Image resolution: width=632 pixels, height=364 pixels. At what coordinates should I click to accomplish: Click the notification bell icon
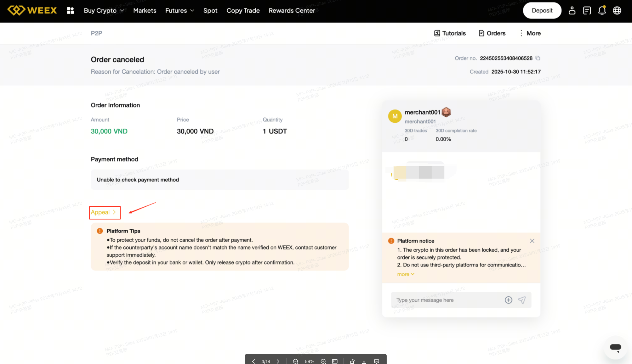(602, 10)
